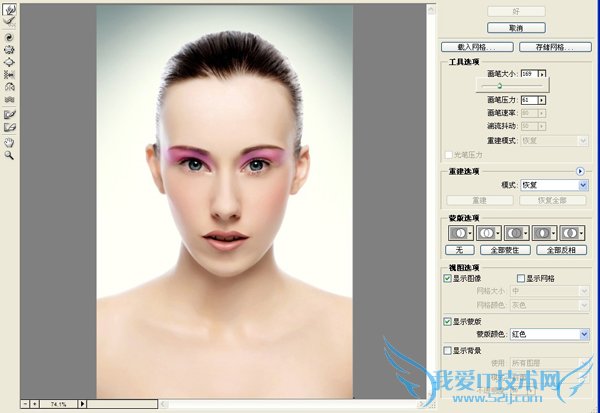Open the disabled 画笔速率 brush rate arrow
Screen dimensions: 600x413
coord(542,113)
